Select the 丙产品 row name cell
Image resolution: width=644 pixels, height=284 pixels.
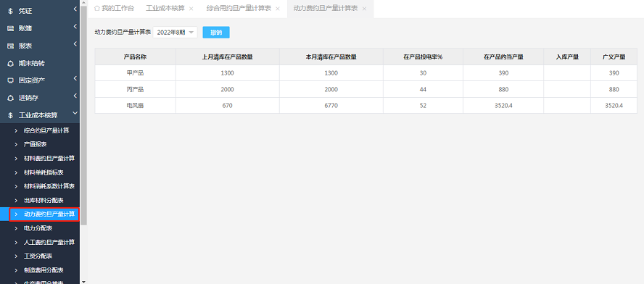tap(135, 89)
